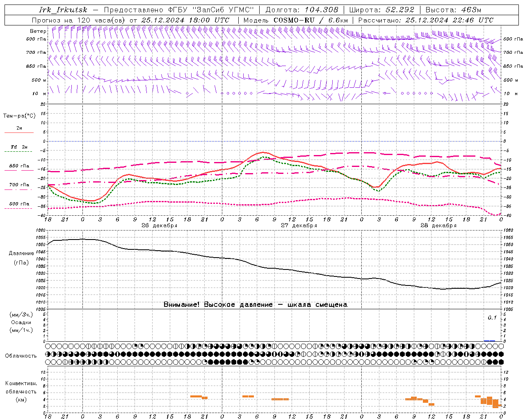Click the left '700 гПа' wind level label
This screenshot has width=525, height=420.
tap(36, 52)
